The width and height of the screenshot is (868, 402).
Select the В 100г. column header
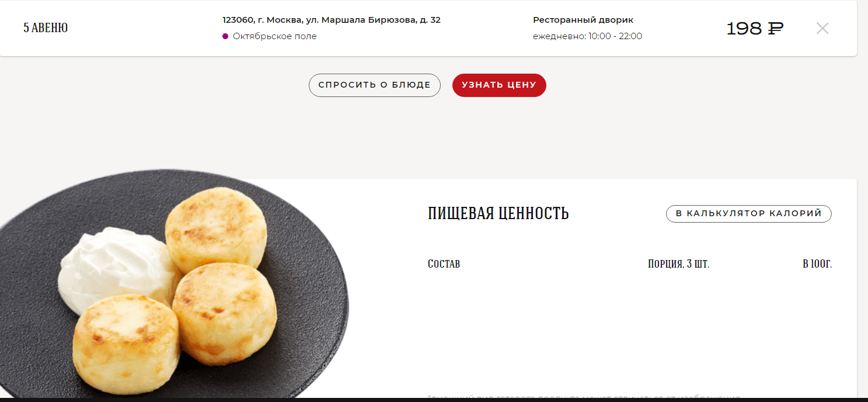[817, 264]
